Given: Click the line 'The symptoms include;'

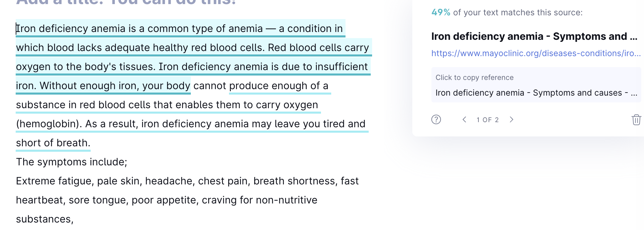Looking at the screenshot, I should point(72,162).
